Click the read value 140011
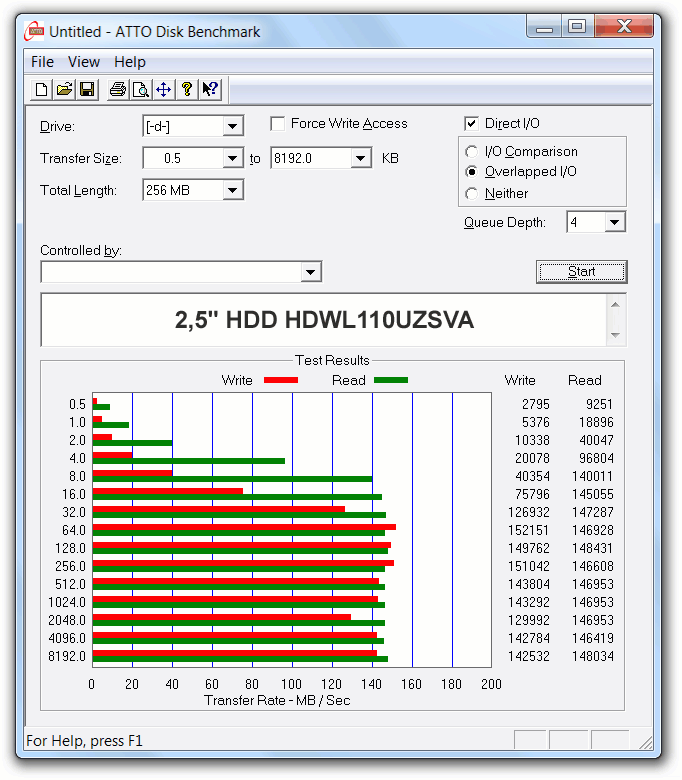The height and width of the screenshot is (780, 682). [592, 476]
